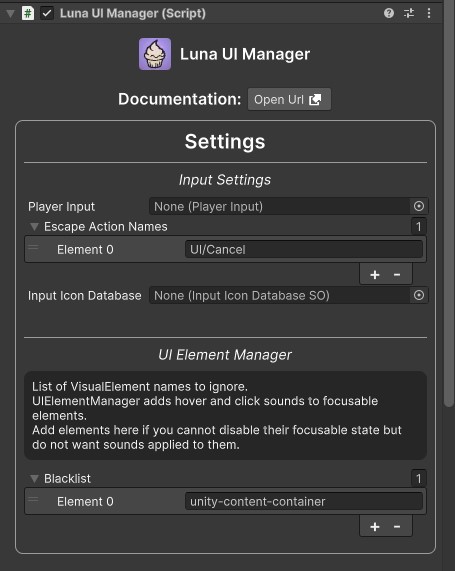Click the 'List of VisualElement names' help box
The height and width of the screenshot is (571, 455).
(225, 416)
